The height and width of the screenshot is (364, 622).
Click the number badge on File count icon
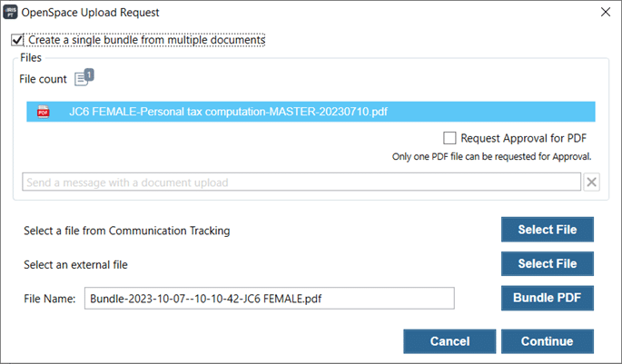coord(89,74)
